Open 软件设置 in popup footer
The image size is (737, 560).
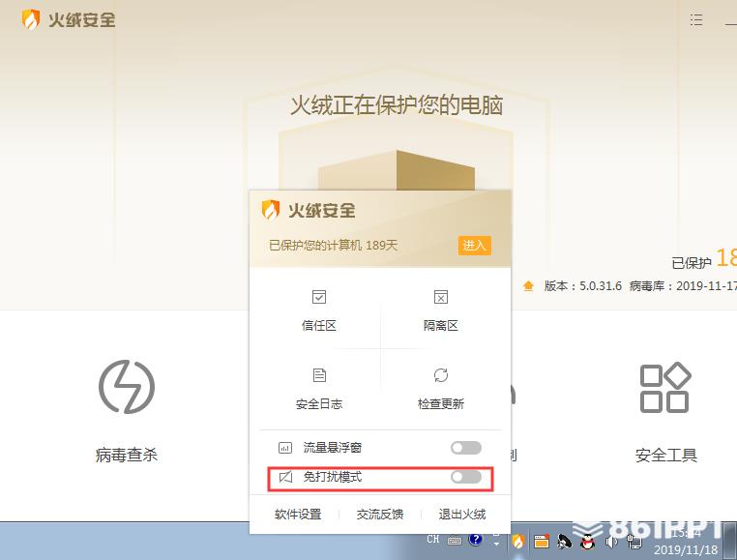point(298,515)
